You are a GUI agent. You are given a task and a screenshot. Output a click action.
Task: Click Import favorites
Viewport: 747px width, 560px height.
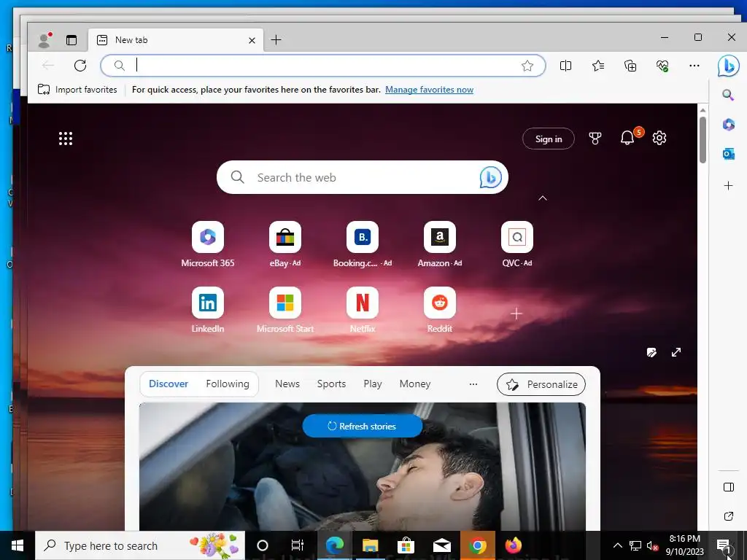77,90
